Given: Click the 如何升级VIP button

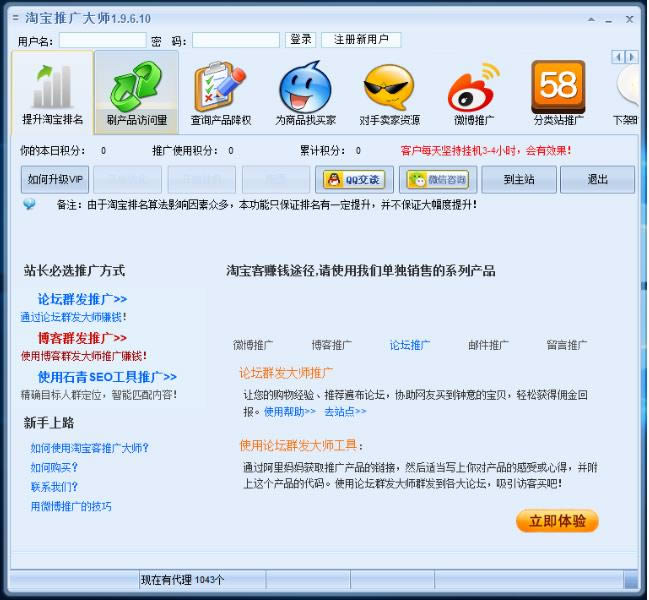Looking at the screenshot, I should pyautogui.click(x=55, y=180).
